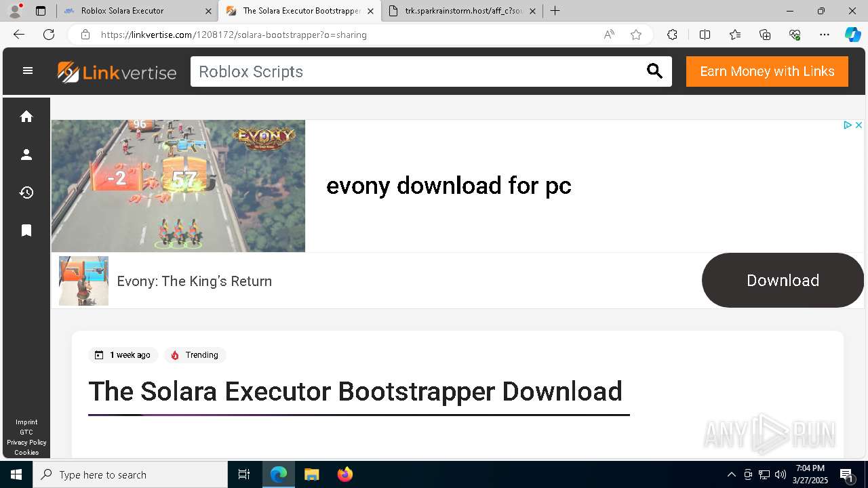Open Task View on taskbar

[x=244, y=474]
